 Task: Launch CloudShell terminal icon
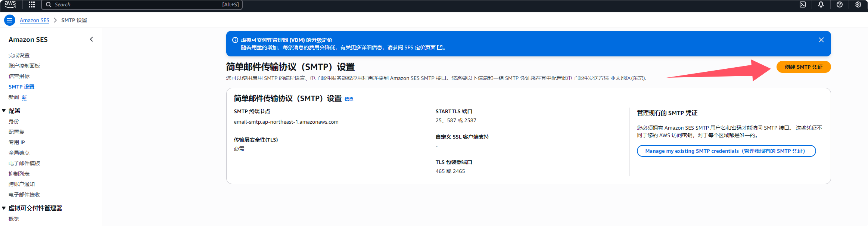803,4
